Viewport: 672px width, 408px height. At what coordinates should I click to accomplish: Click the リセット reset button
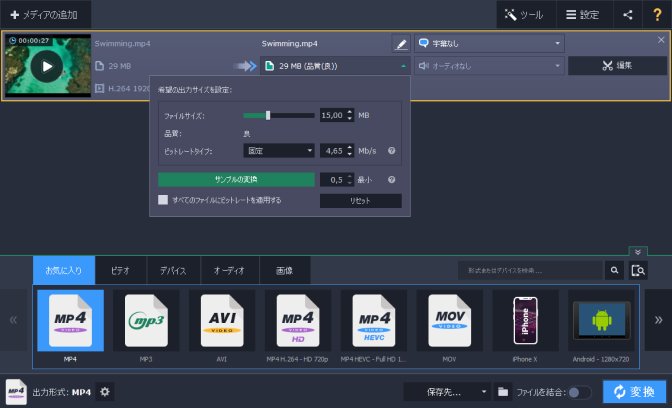[360, 201]
